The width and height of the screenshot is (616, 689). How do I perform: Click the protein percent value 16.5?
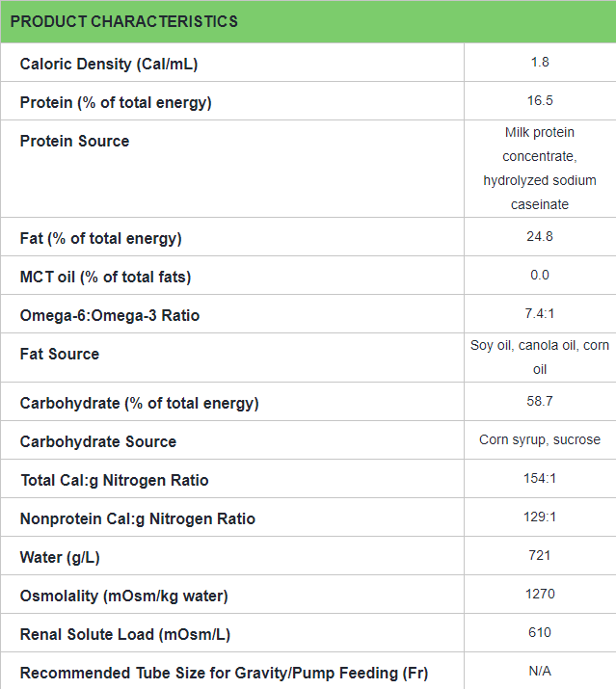[x=540, y=100]
